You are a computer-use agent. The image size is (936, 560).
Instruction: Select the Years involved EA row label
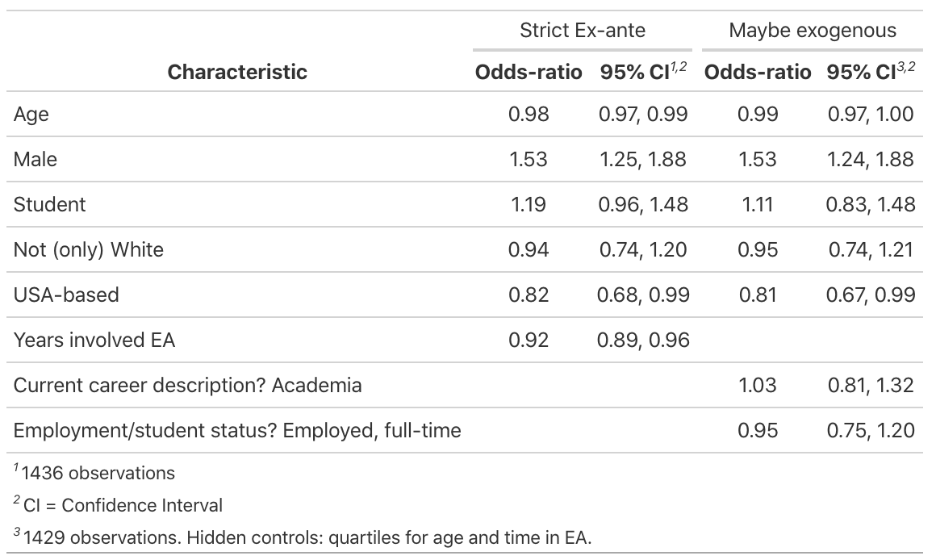pos(94,341)
